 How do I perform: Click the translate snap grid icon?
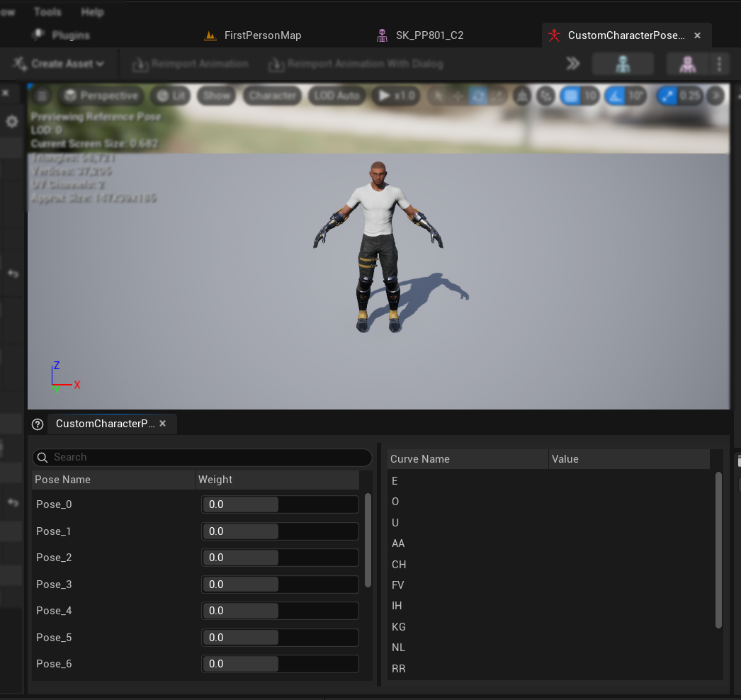click(571, 96)
